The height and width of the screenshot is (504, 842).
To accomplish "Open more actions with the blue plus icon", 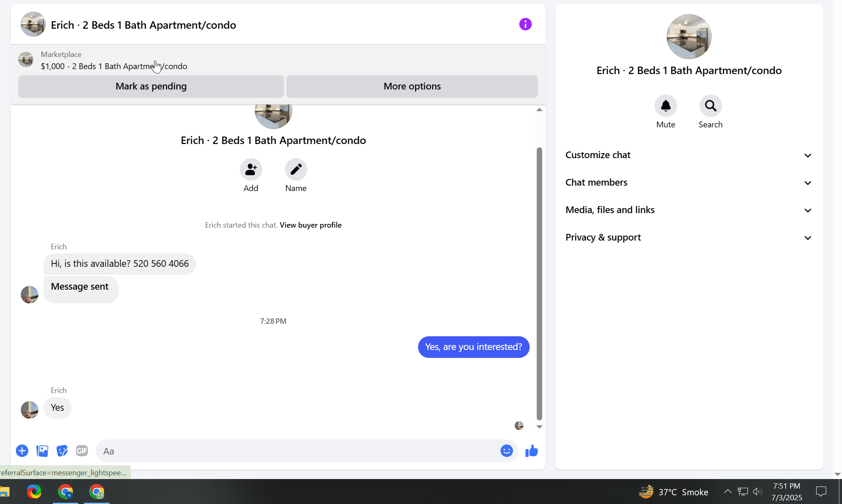I will click(x=22, y=451).
